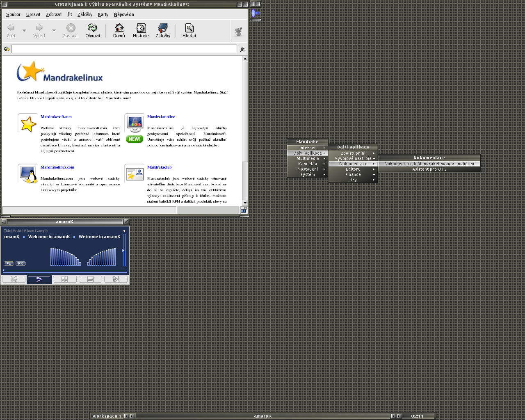Open the Back button history dropdown arrow
Image resolution: width=525 pixels, height=420 pixels.
[24, 30]
